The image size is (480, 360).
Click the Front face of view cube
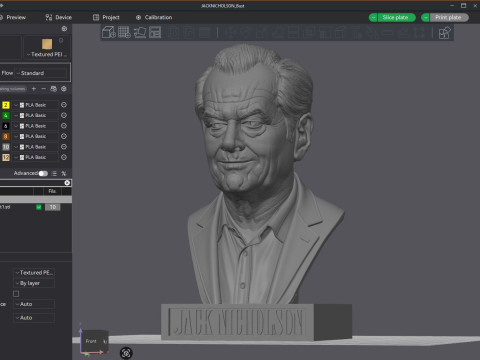(x=91, y=341)
